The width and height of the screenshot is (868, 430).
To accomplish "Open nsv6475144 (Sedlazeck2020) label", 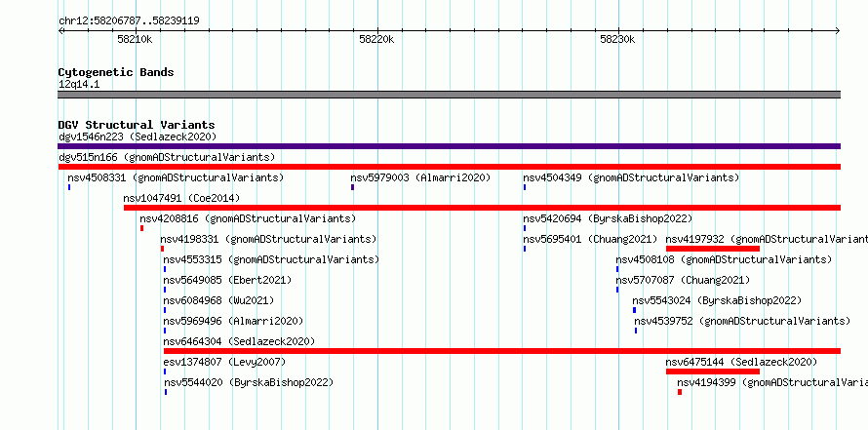I will 741,362.
